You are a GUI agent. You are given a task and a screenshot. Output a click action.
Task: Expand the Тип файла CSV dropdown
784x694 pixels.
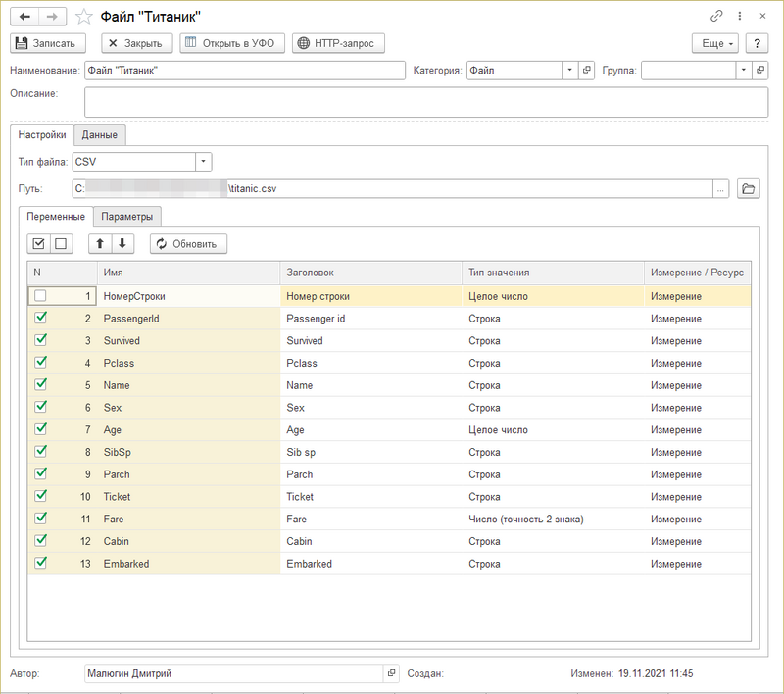click(x=203, y=162)
